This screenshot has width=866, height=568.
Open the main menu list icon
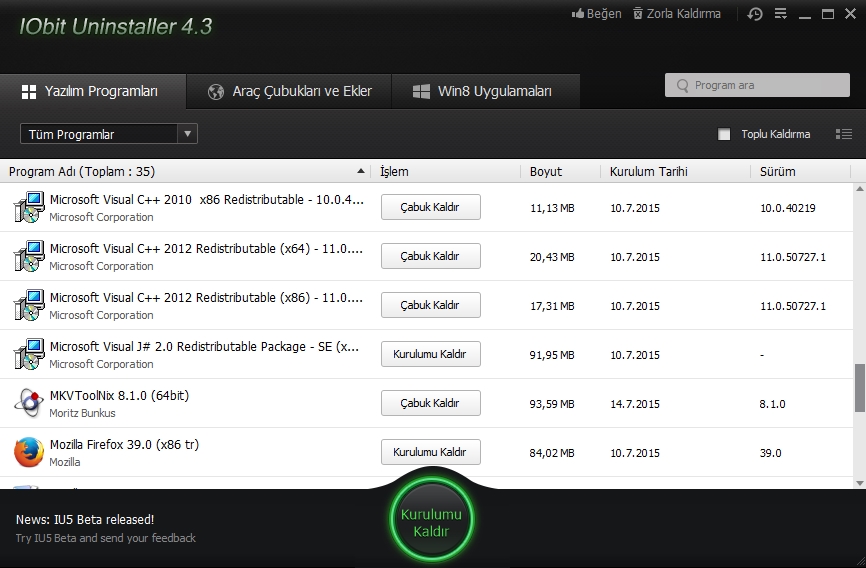click(x=781, y=14)
